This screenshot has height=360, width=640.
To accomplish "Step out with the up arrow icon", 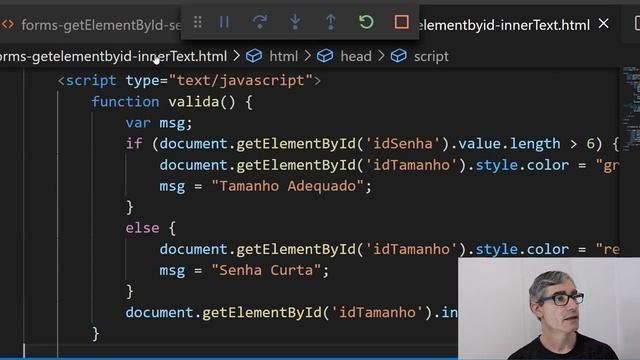I will tap(331, 22).
